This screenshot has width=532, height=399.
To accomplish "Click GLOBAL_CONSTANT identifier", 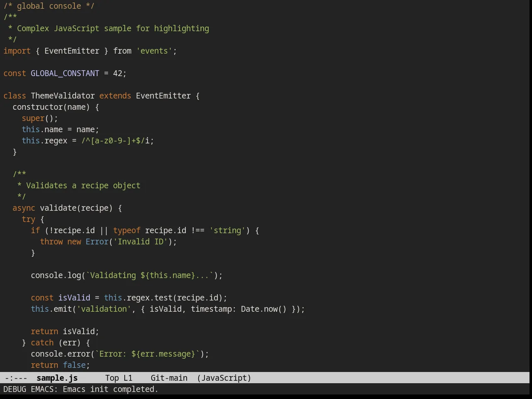I will (65, 73).
